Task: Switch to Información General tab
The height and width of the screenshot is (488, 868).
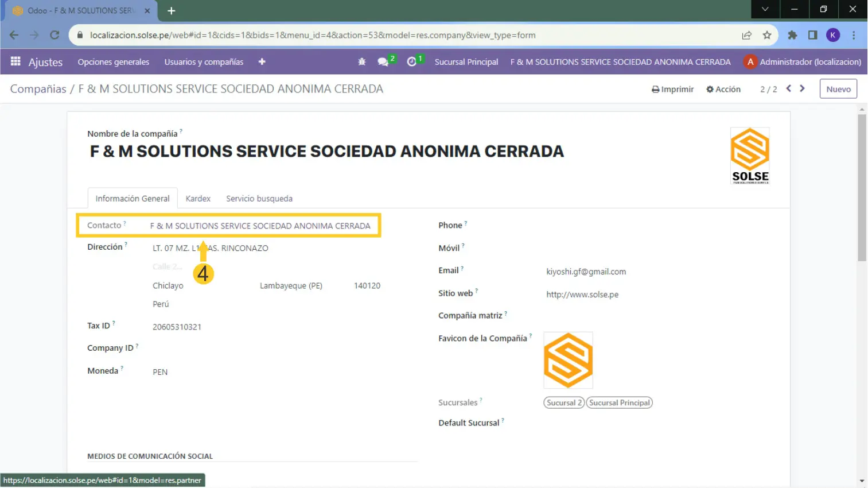Action: pyautogui.click(x=133, y=198)
